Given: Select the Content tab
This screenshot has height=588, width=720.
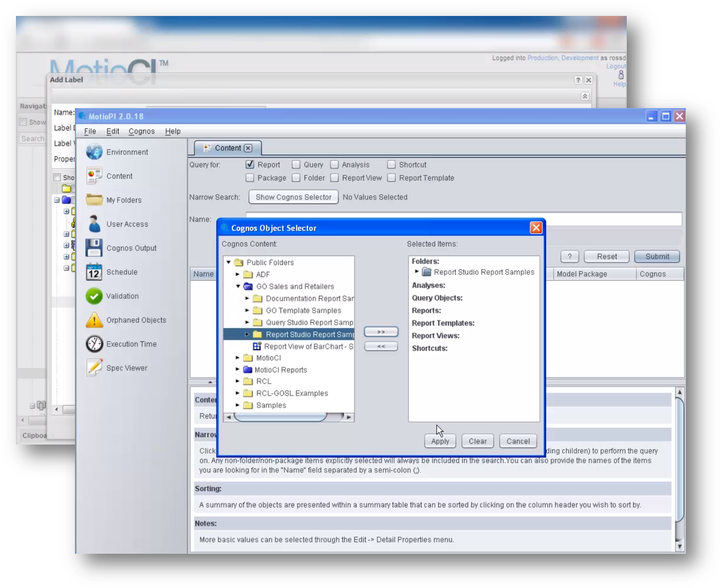Looking at the screenshot, I should pos(228,148).
